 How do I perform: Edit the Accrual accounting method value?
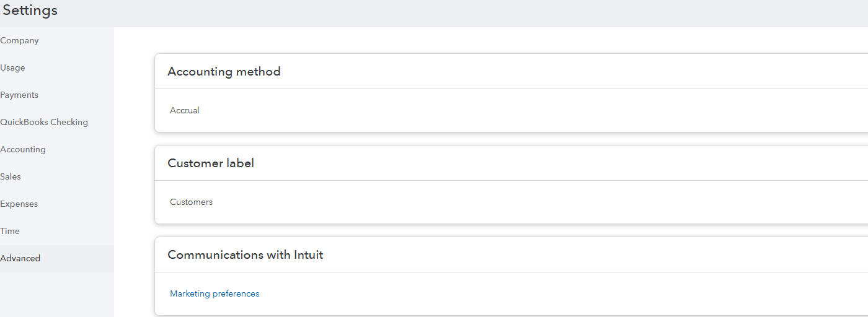185,111
